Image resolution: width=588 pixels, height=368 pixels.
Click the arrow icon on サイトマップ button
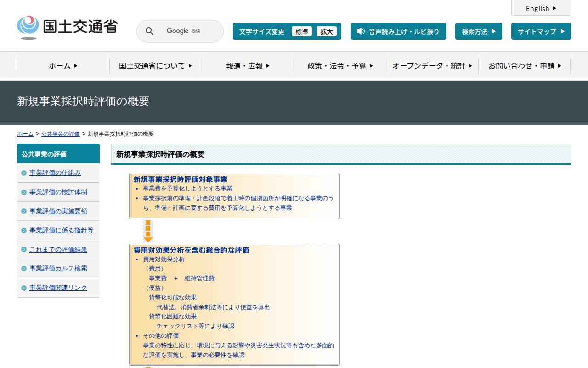click(x=562, y=31)
